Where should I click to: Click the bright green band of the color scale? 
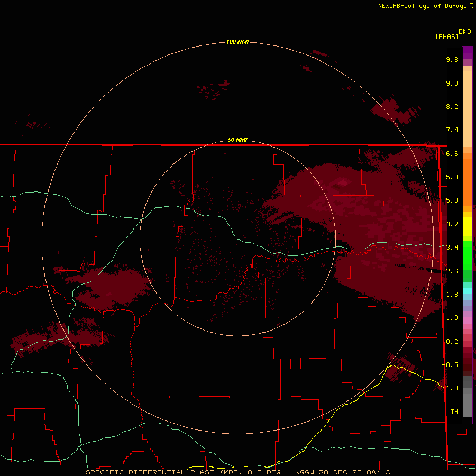[x=467, y=255]
